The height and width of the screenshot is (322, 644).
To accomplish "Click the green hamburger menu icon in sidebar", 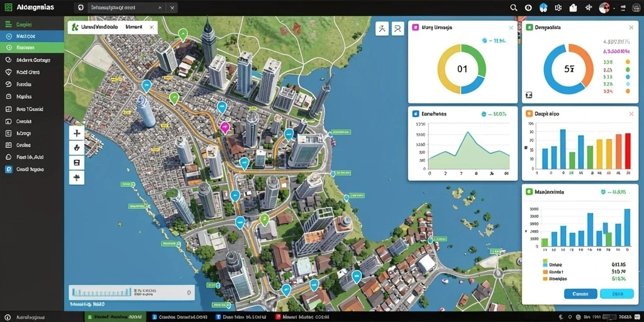I will pos(8,25).
